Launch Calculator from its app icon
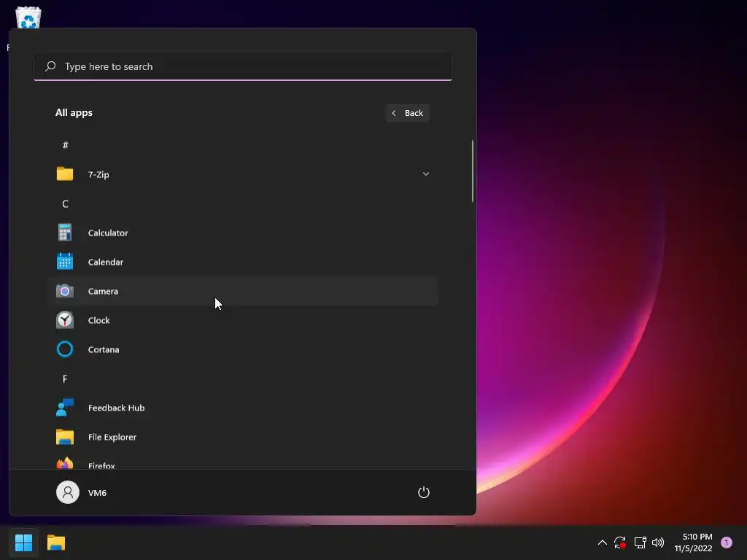Screen dimensions: 747x560 point(65,233)
